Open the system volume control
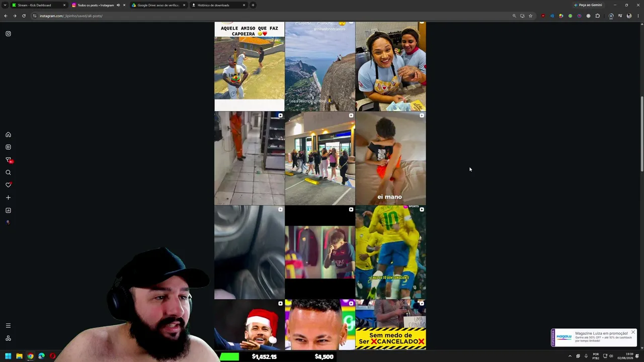The image size is (644, 362). (611, 356)
